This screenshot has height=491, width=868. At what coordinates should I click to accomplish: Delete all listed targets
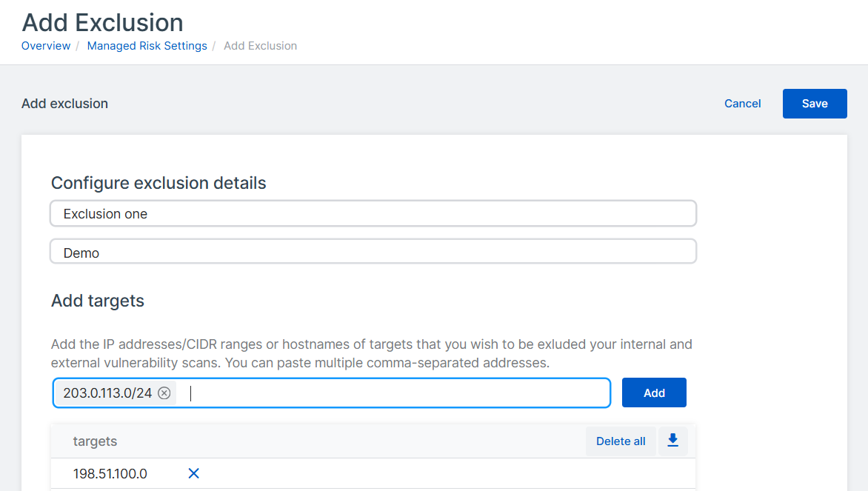pyautogui.click(x=621, y=441)
